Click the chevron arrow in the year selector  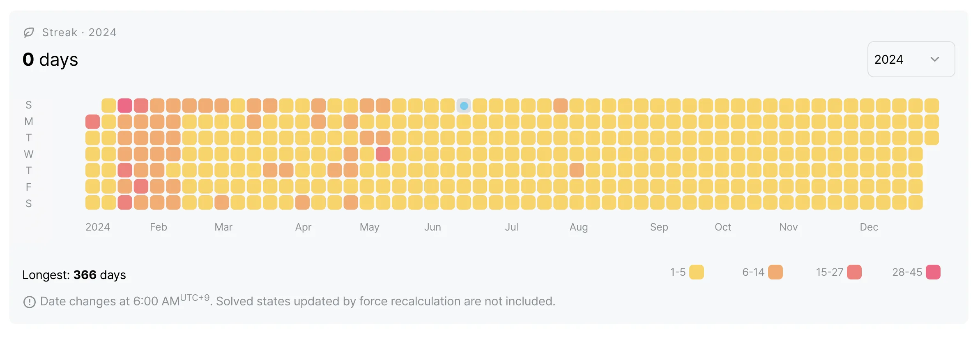point(934,59)
